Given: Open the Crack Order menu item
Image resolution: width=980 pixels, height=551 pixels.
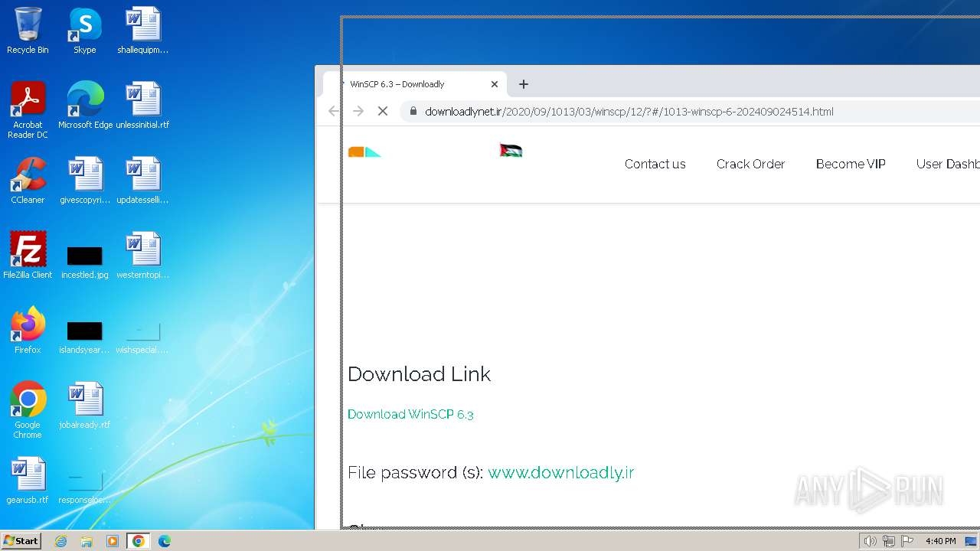Looking at the screenshot, I should click(751, 164).
